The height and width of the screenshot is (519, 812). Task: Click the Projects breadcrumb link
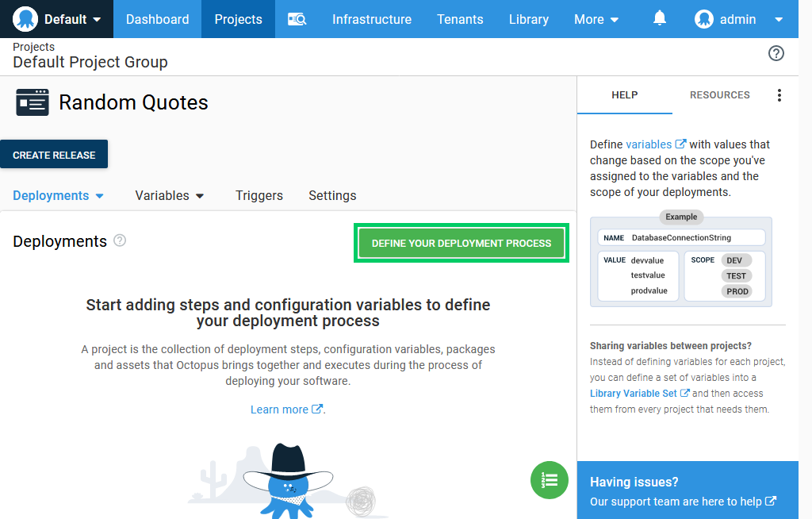point(33,47)
